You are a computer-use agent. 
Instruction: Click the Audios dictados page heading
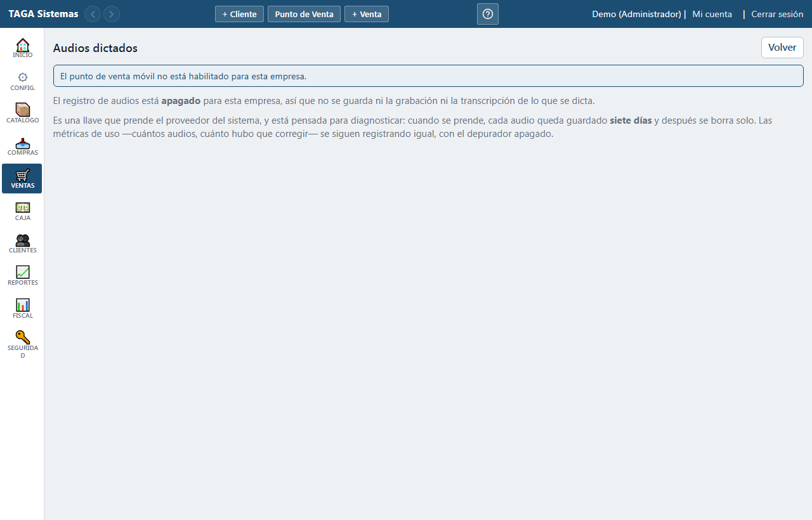pyautogui.click(x=95, y=48)
